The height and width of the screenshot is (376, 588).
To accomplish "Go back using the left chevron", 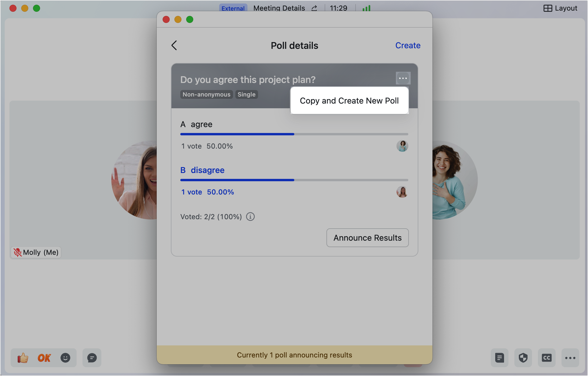I will point(174,45).
